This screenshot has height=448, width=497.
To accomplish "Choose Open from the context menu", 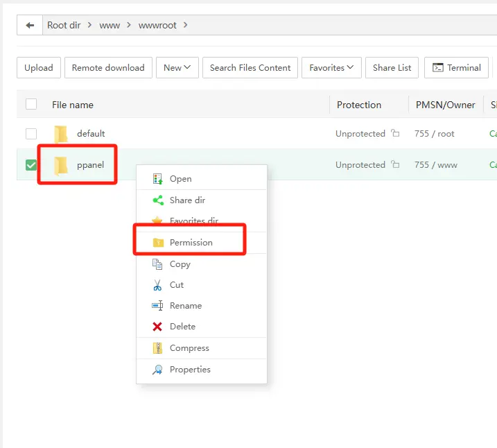I will coord(202,179).
